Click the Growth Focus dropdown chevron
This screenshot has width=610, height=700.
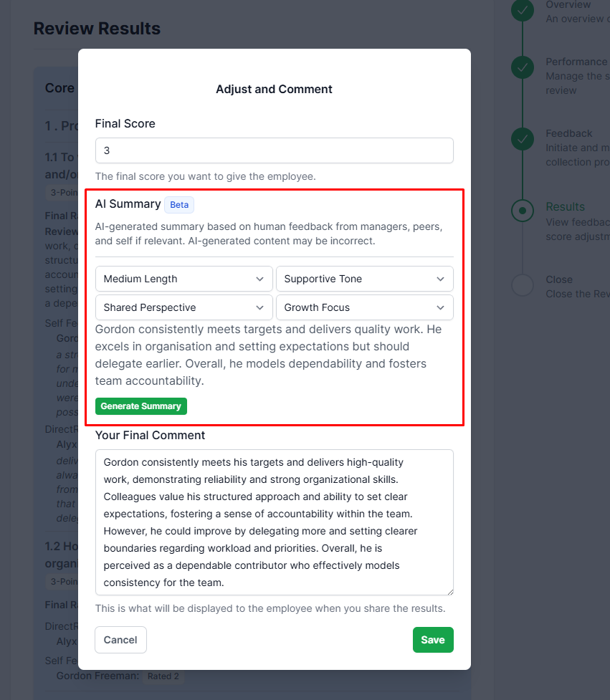[440, 307]
